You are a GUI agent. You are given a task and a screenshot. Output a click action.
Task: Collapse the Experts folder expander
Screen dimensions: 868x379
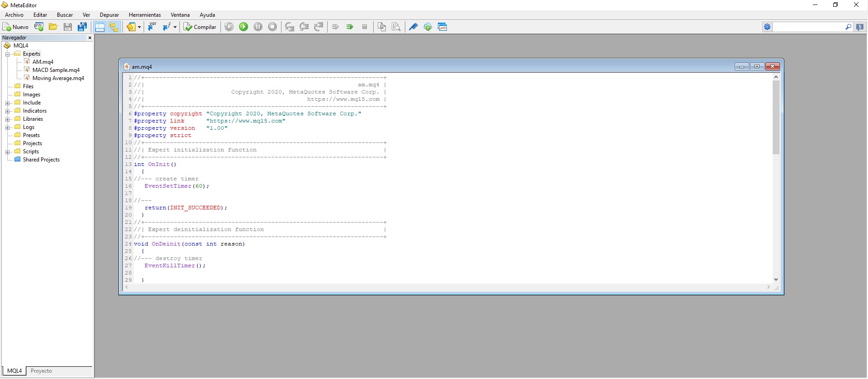[8, 54]
